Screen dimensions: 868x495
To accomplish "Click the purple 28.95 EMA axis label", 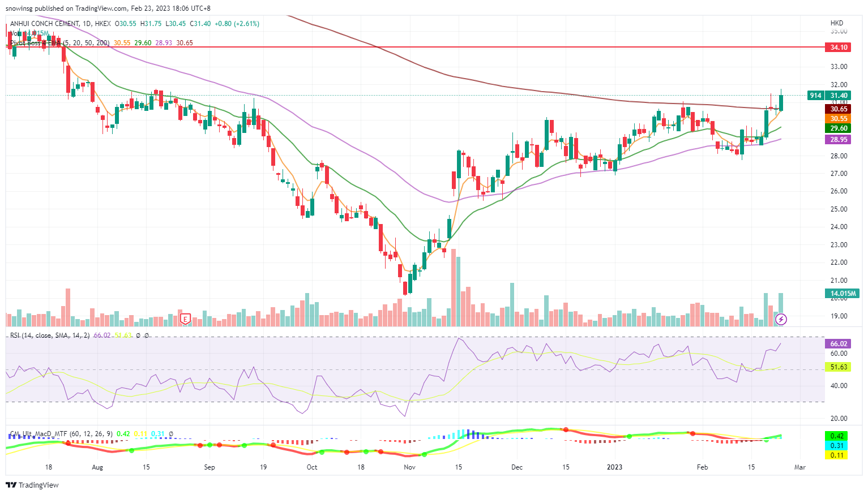I will point(839,140).
